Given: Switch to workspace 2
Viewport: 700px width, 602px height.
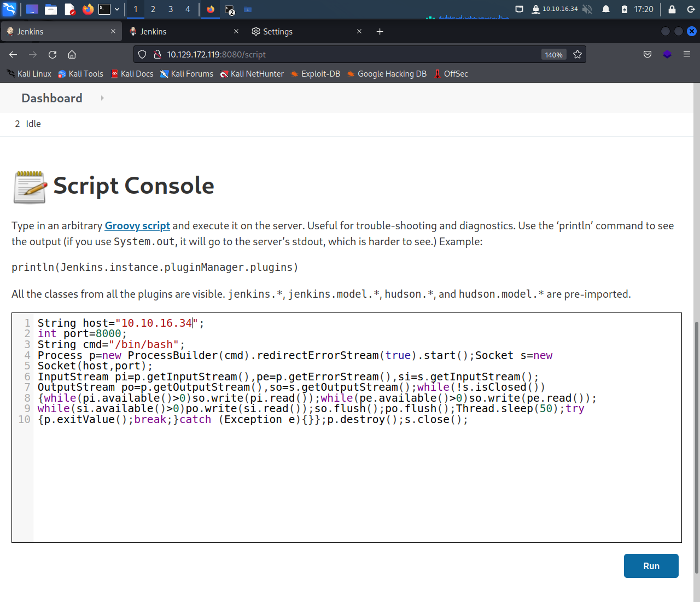Looking at the screenshot, I should 153,9.
